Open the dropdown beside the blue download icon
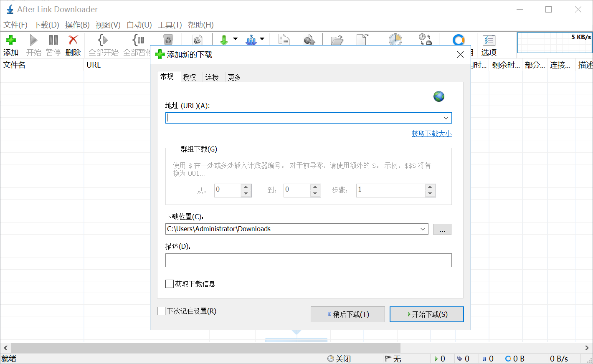Viewport: 593px width, 364px height. (262, 39)
